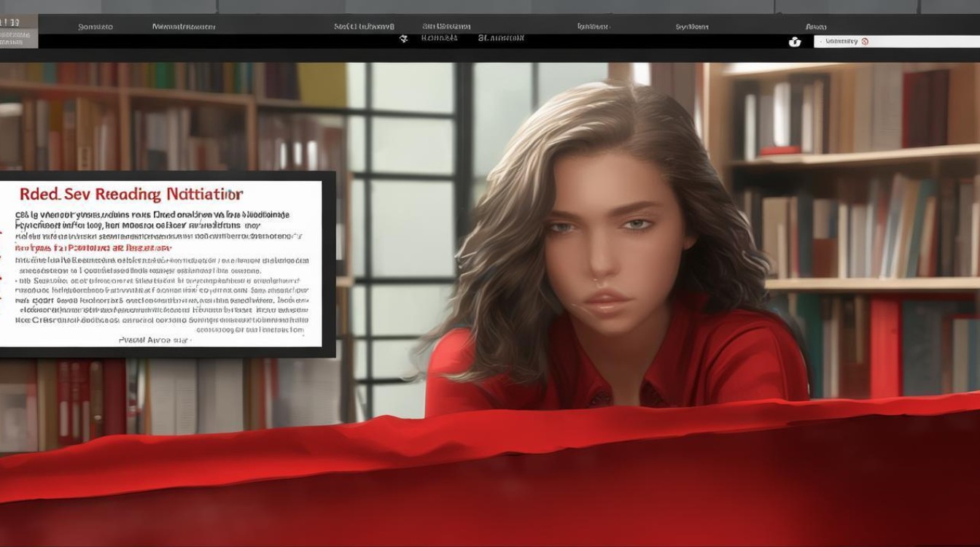Click the nav item just left of "Aroa"
980x547 pixels.
pyautogui.click(x=691, y=26)
